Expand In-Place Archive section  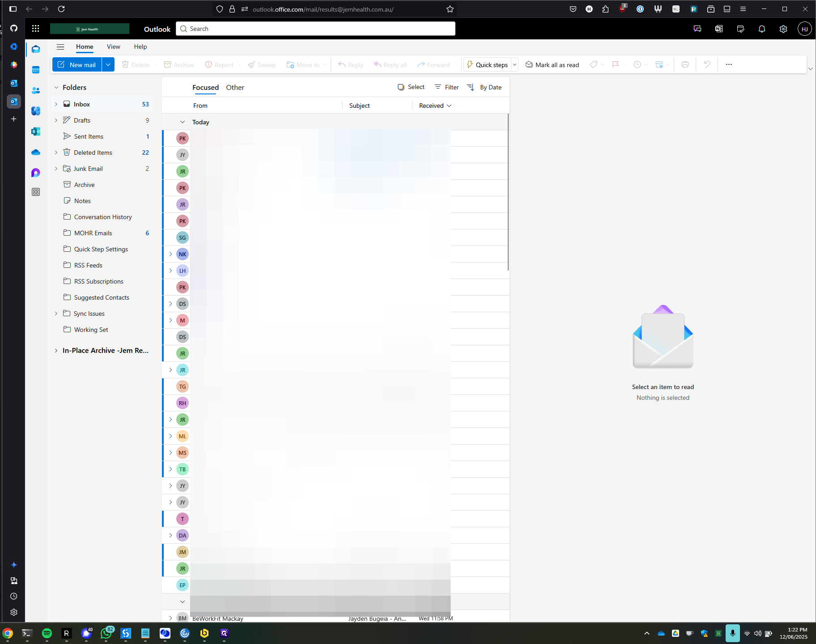tap(56, 351)
